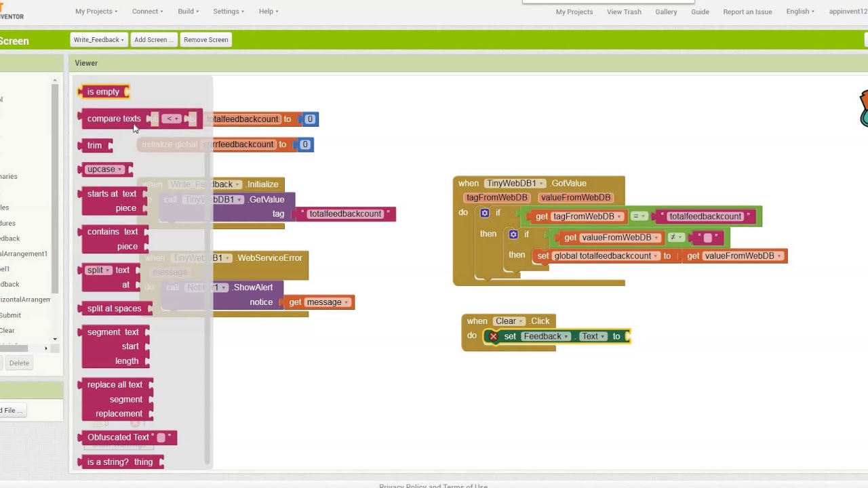
Task: Open the Write_Feedback screen selector
Action: coord(98,40)
